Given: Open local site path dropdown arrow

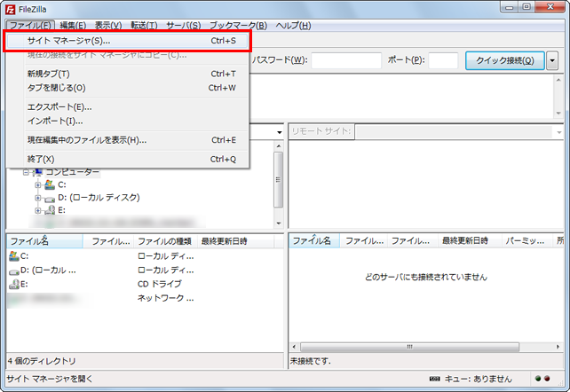Looking at the screenshot, I should click(x=279, y=132).
